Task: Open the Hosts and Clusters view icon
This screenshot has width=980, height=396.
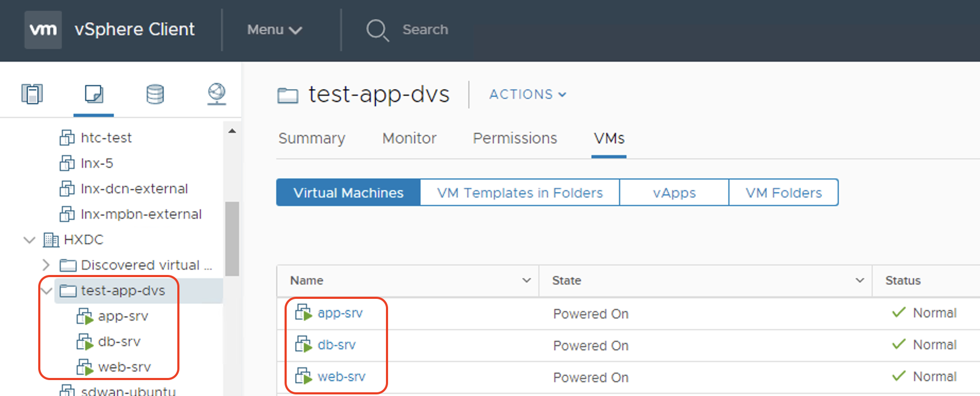Action: pos(32,94)
